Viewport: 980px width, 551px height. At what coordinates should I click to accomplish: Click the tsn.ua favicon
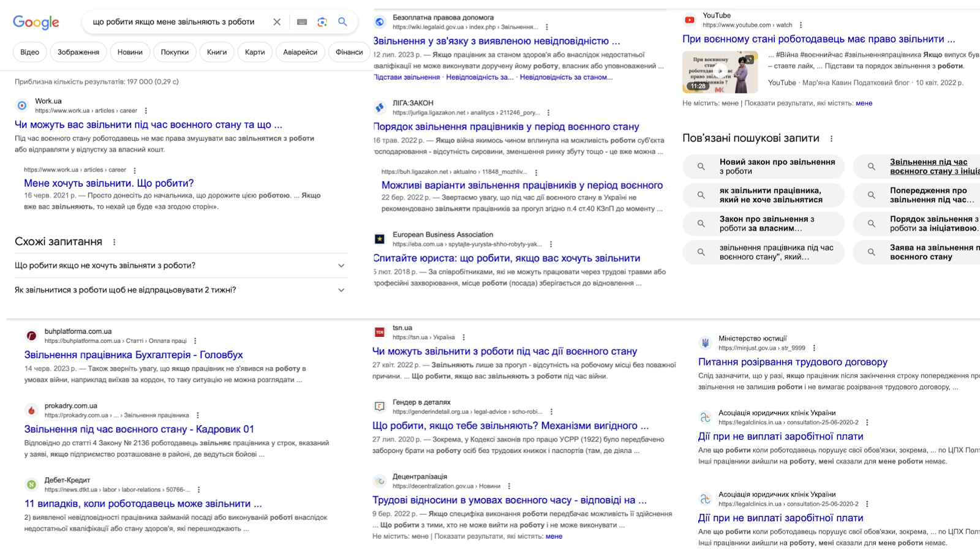click(x=380, y=332)
